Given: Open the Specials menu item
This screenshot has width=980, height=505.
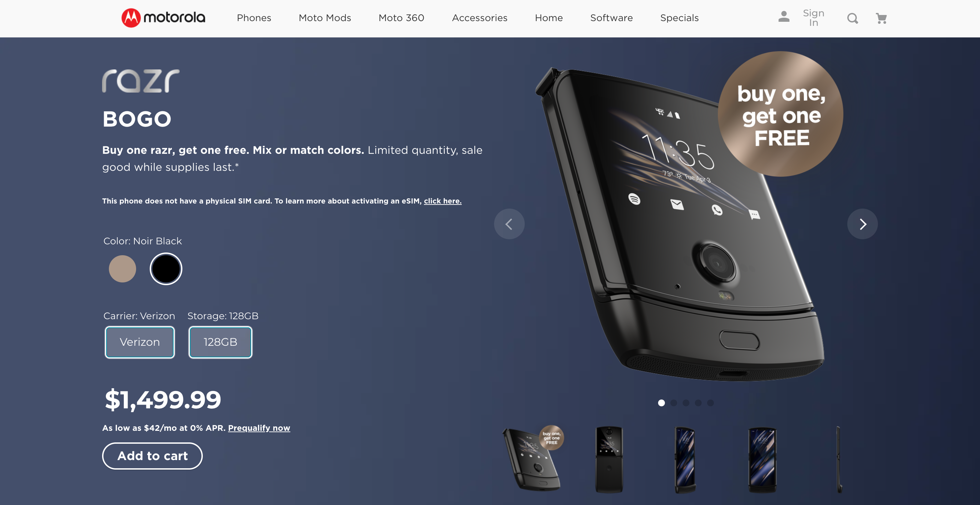Looking at the screenshot, I should pyautogui.click(x=679, y=17).
